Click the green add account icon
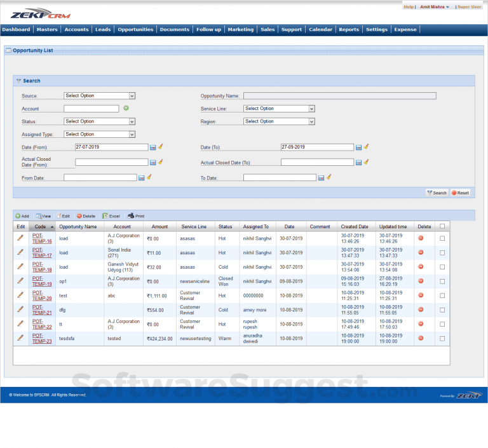Image resolution: width=488 pixels, height=448 pixels. (126, 109)
